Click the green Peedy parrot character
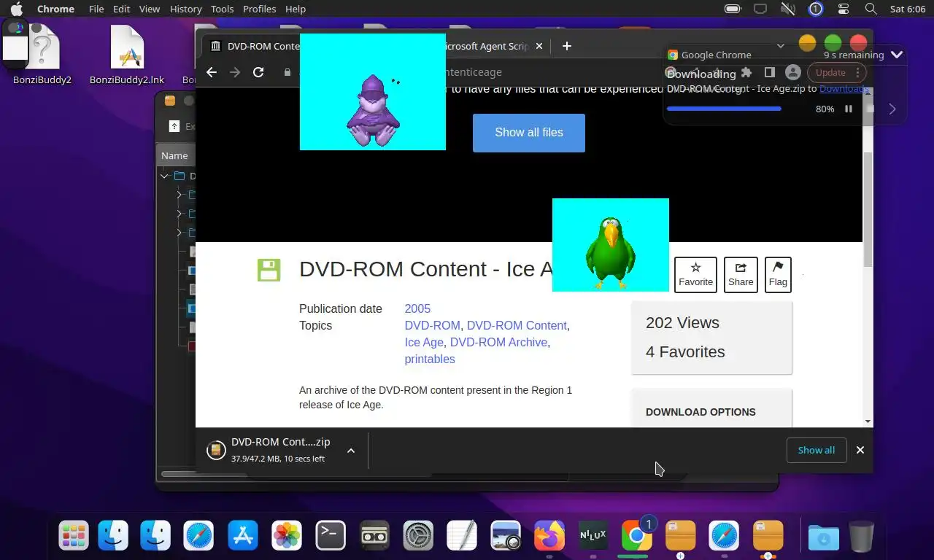 tap(611, 253)
